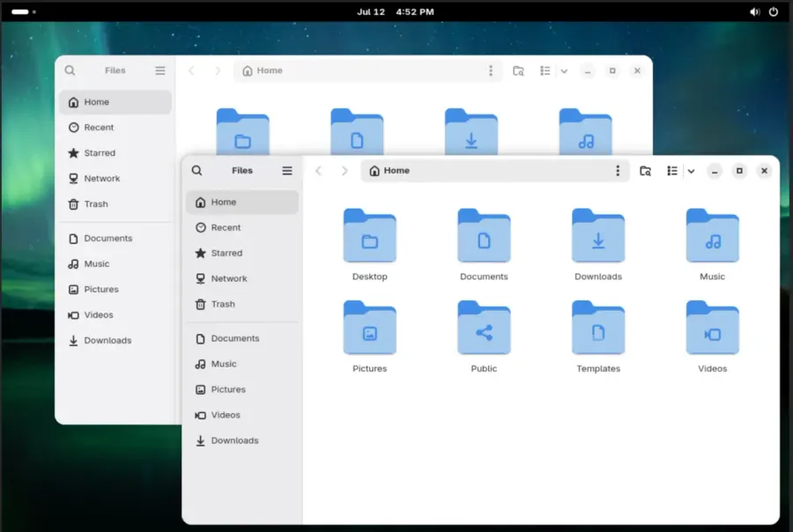The width and height of the screenshot is (793, 532).
Task: Select Pictures in back window sidebar
Action: pyautogui.click(x=115, y=289)
